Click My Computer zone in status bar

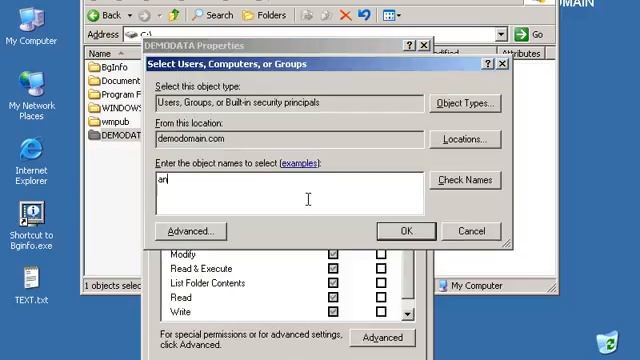[470, 286]
